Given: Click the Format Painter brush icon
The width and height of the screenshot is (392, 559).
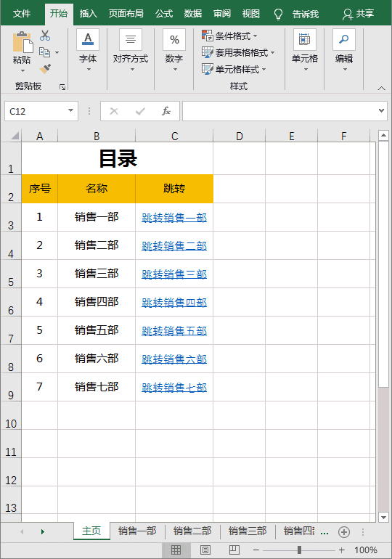Looking at the screenshot, I should pos(45,68).
